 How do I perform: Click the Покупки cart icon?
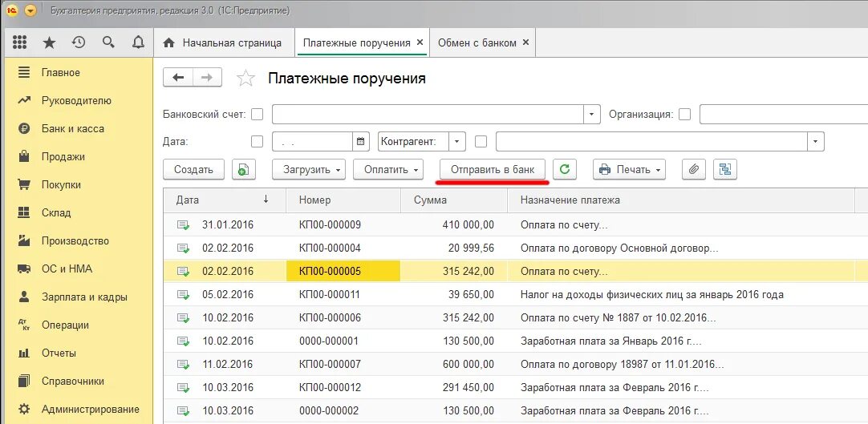[x=24, y=184]
